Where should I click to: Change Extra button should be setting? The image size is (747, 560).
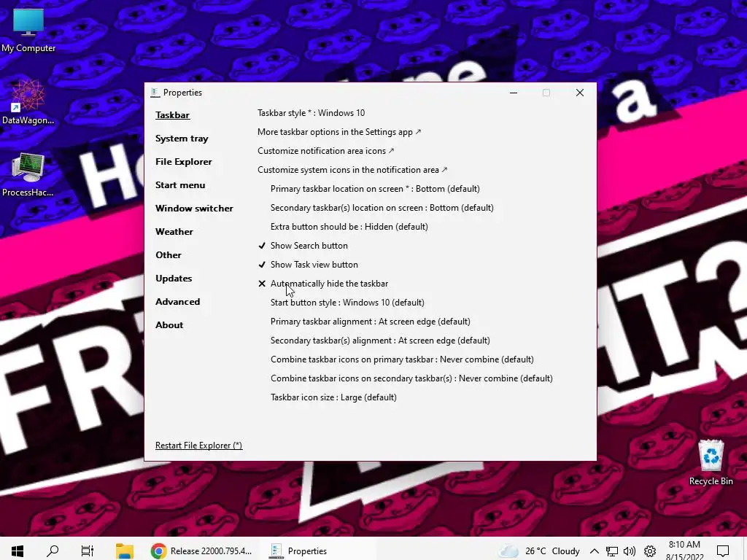tap(349, 227)
